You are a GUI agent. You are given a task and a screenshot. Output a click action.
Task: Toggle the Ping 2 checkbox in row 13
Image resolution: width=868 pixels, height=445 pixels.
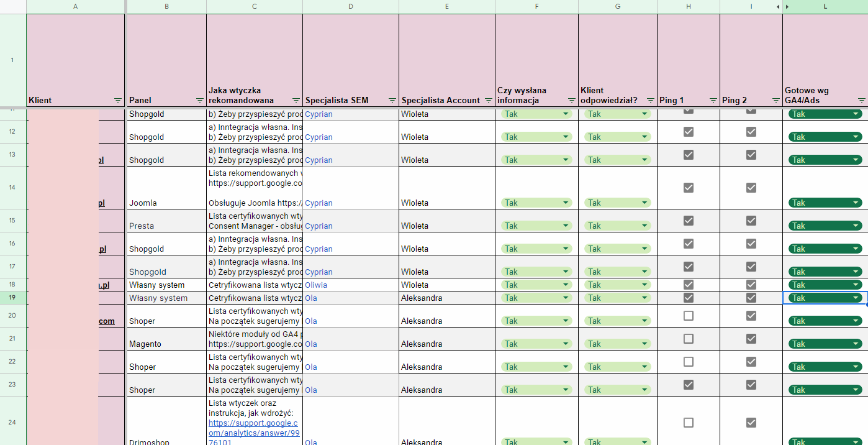tap(751, 155)
